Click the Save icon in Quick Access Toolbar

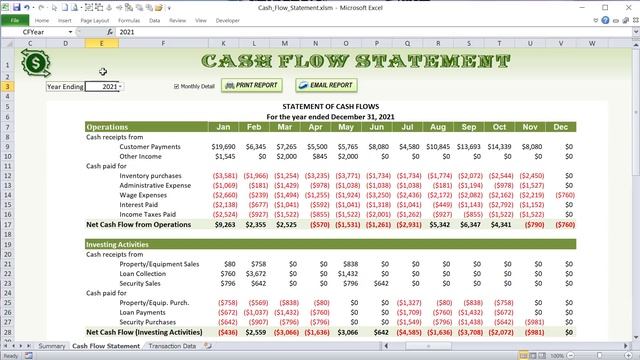16,7
